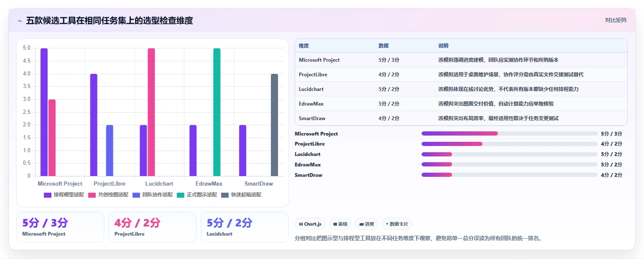The image size is (644, 259).
Task: Select the 数据卡片 tag
Action: pos(397,224)
